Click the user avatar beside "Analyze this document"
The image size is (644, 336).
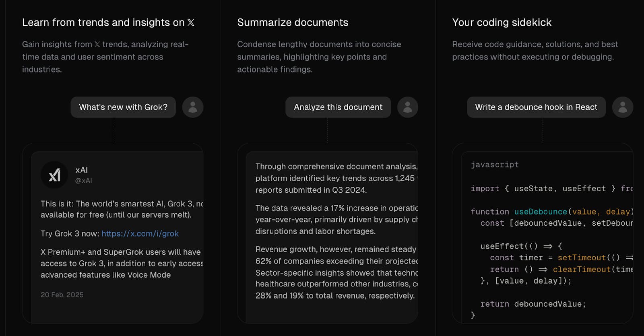click(x=408, y=107)
